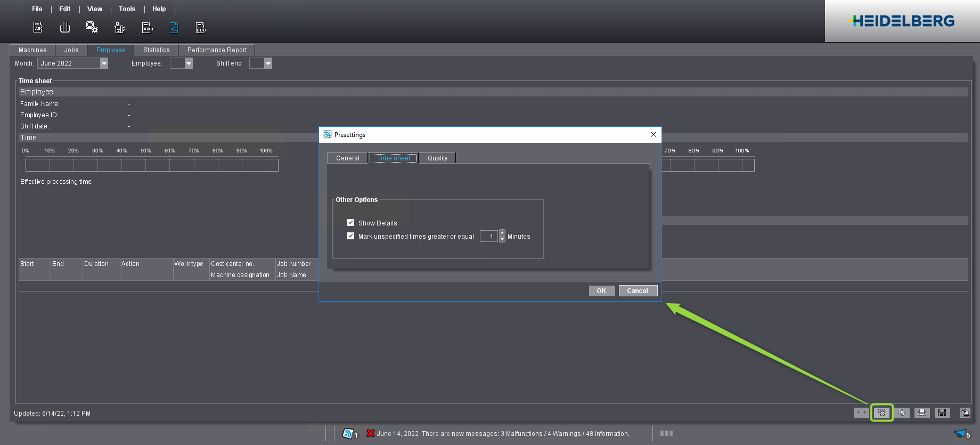
Task: Click the Cancel button in Presettings
Action: click(x=638, y=291)
